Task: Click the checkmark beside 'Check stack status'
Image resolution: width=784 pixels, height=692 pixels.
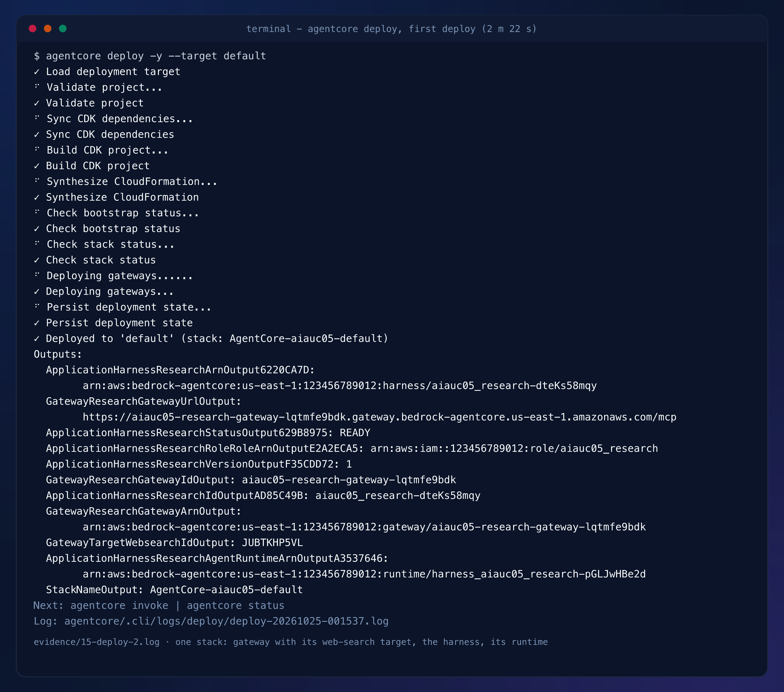Action: 37,260
